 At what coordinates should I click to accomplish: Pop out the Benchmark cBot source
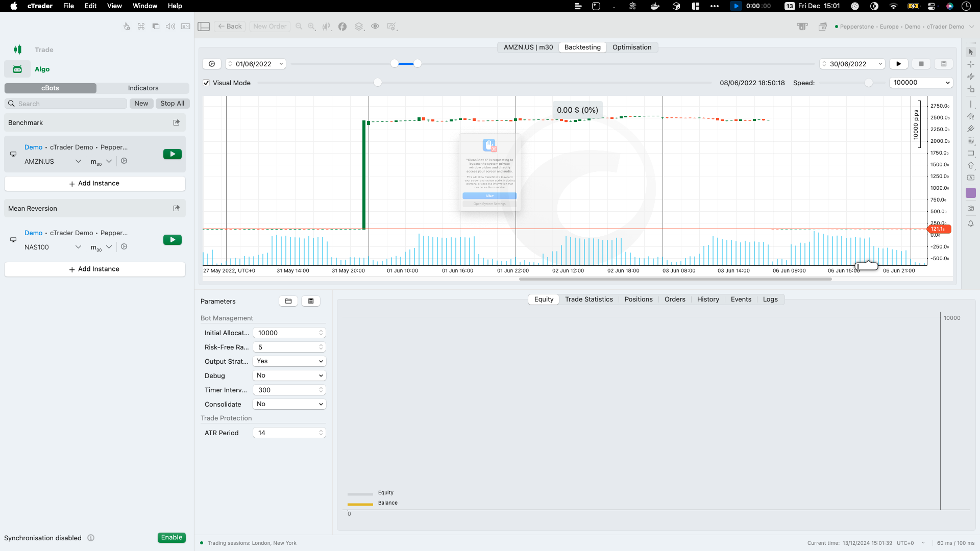point(177,122)
